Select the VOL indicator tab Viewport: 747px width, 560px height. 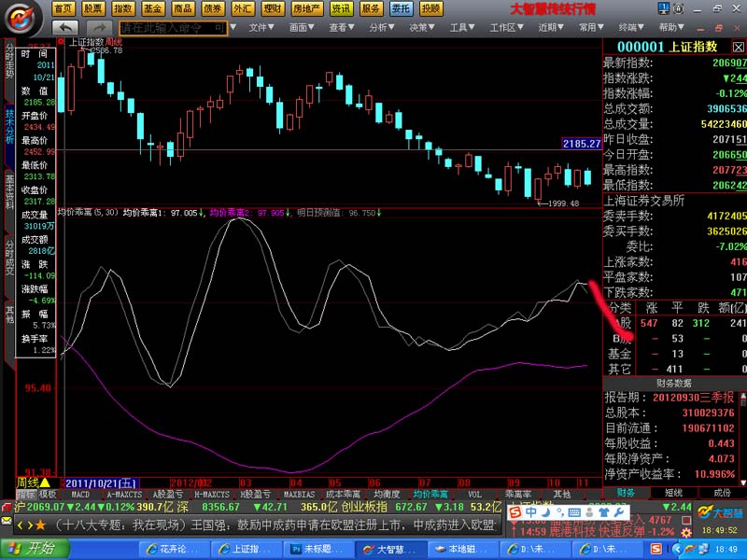coord(474,495)
